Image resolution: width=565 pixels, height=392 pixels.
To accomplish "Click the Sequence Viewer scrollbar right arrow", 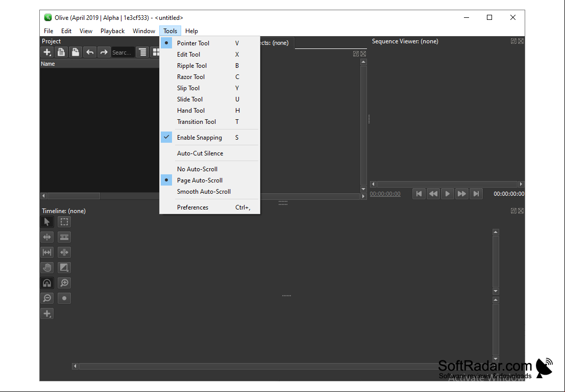I will tap(521, 184).
